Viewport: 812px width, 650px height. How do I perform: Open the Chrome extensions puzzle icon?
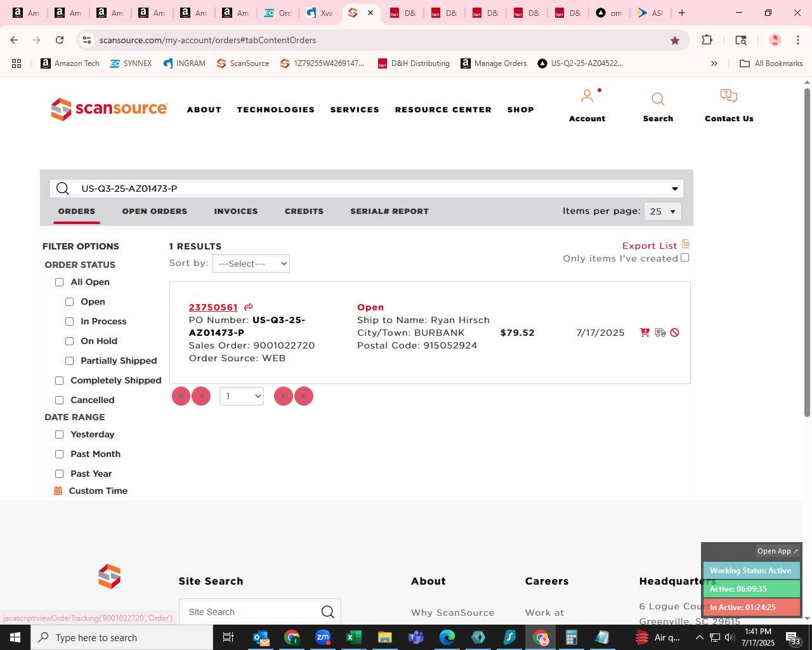pyautogui.click(x=707, y=40)
